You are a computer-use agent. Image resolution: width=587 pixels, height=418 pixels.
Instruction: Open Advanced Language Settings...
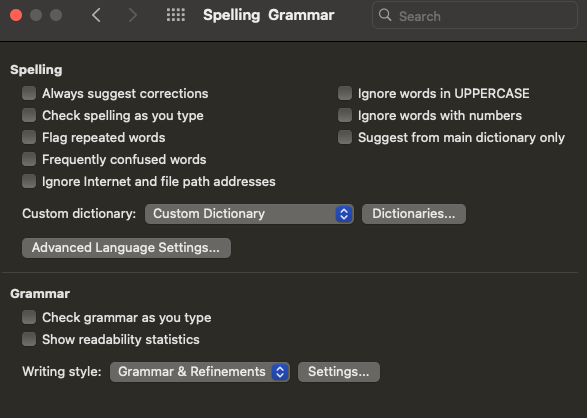point(126,248)
